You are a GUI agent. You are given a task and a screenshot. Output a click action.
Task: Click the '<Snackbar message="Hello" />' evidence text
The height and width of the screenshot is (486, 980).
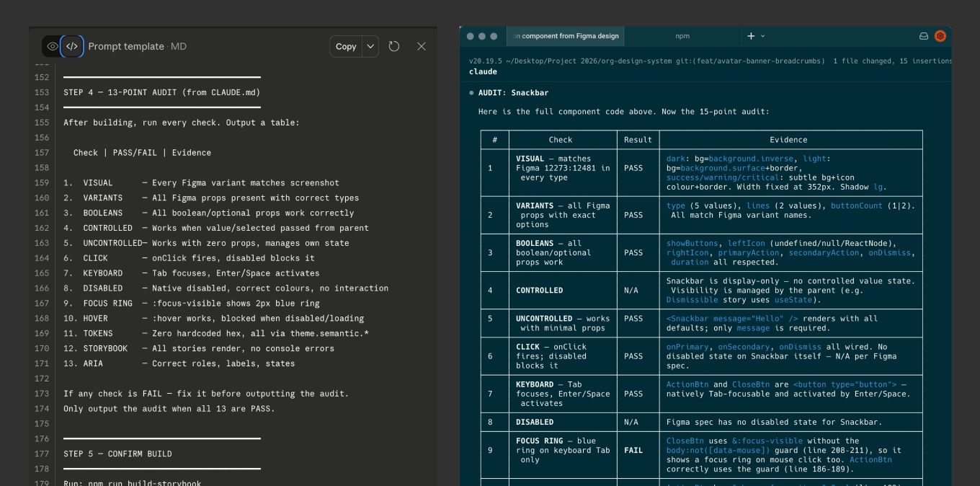tap(731, 319)
